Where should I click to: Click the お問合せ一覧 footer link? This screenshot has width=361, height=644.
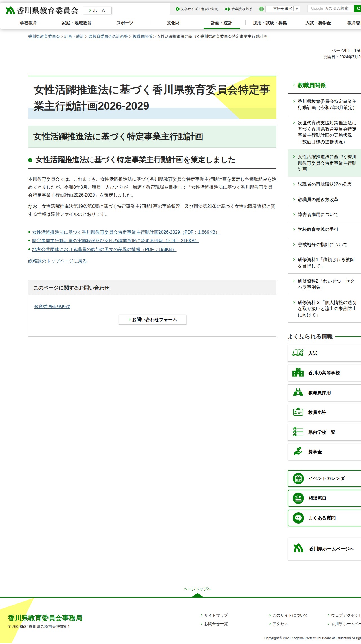pos(216,624)
